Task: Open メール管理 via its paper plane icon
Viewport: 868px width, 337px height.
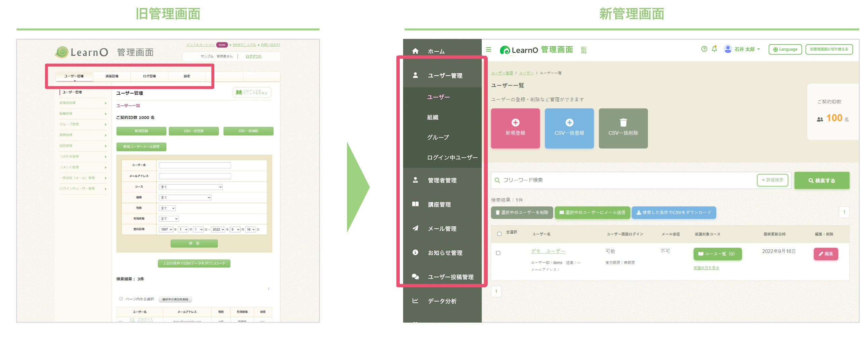Action: [x=415, y=228]
